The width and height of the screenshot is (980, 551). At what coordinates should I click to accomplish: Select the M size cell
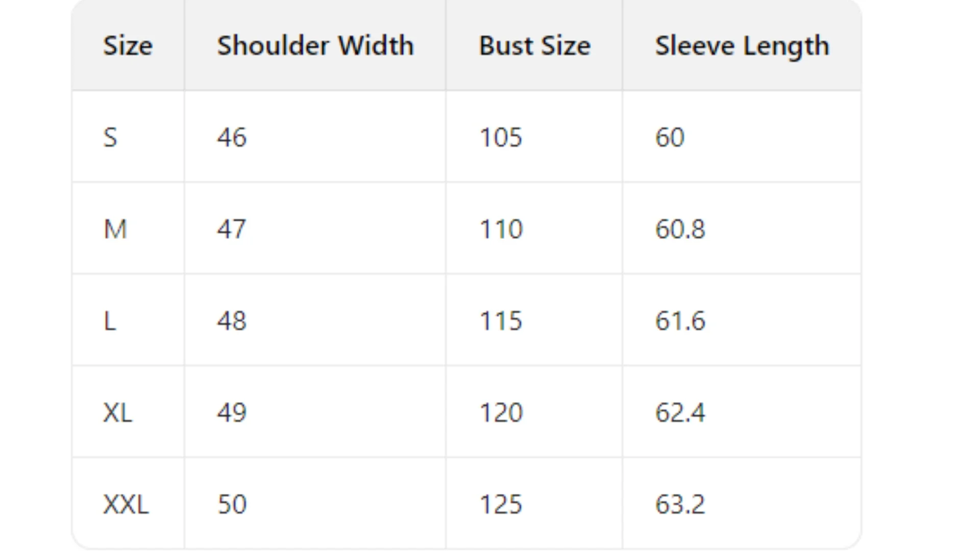pos(115,229)
